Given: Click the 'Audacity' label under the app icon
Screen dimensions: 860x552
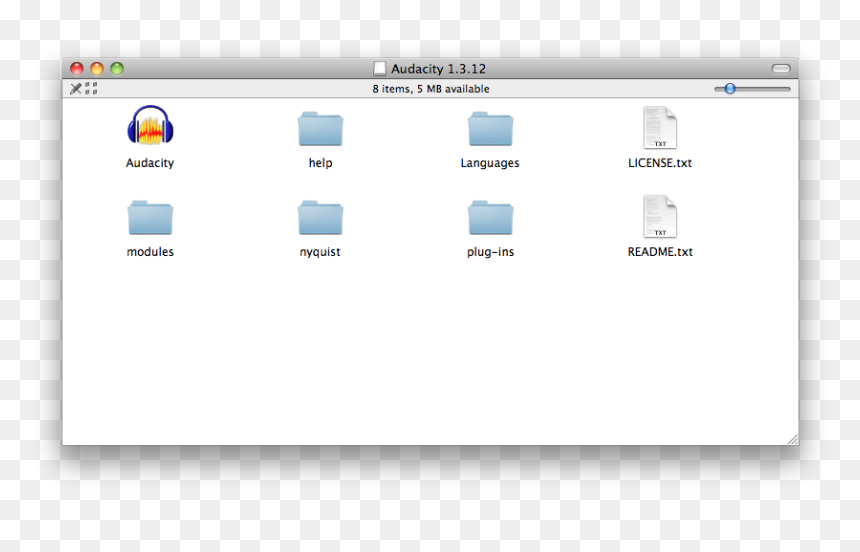Looking at the screenshot, I should coord(150,163).
